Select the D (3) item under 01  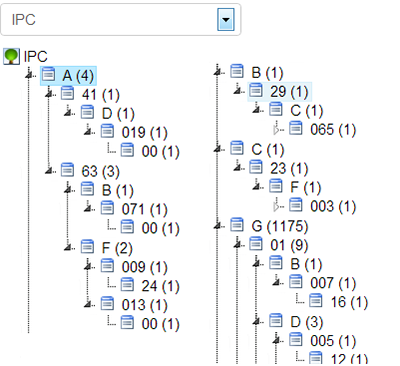(x=306, y=322)
